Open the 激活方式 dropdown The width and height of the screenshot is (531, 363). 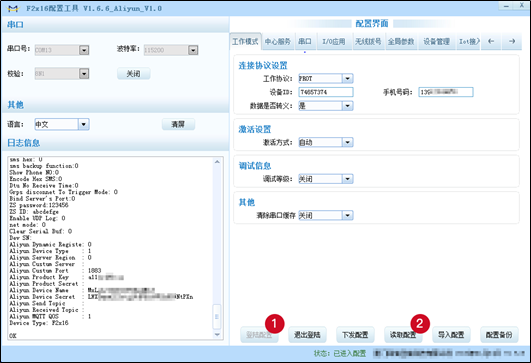347,142
